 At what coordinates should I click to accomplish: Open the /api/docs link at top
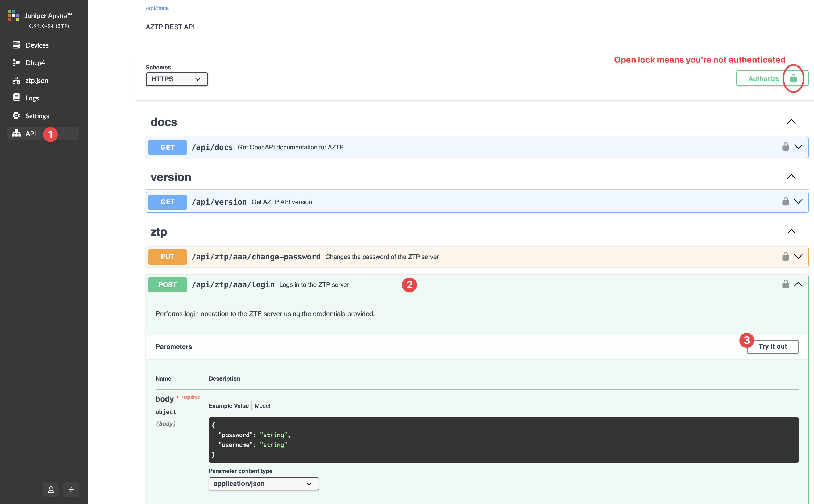[157, 8]
